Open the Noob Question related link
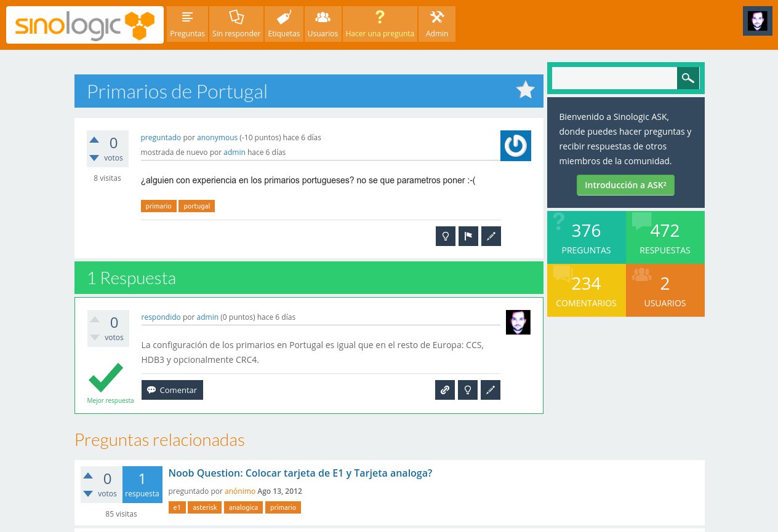The image size is (778, 532). coord(300,473)
